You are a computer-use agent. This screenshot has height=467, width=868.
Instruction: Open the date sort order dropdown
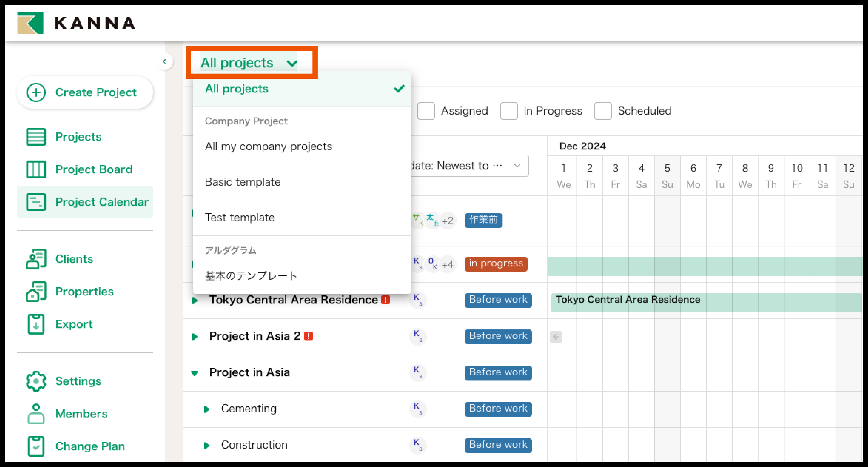point(470,166)
